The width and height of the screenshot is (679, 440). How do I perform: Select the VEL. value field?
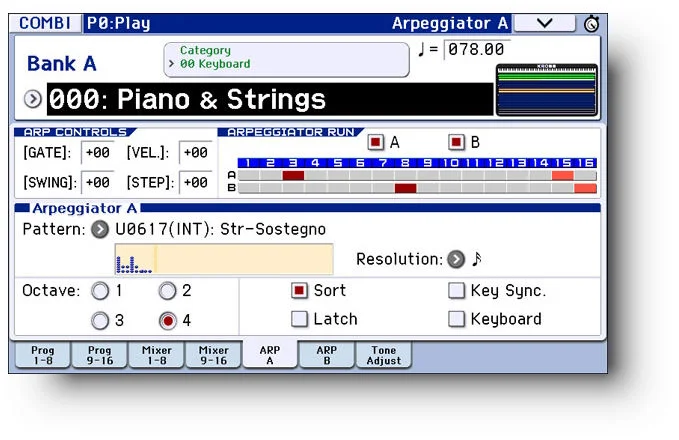[x=195, y=152]
